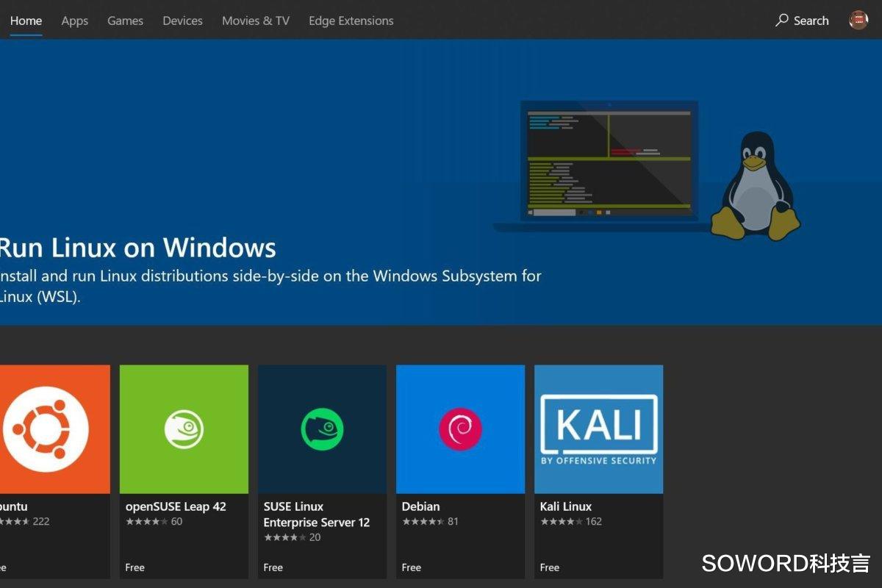Click the Debian app title
Image resolution: width=882 pixels, height=588 pixels.
pyautogui.click(x=421, y=506)
